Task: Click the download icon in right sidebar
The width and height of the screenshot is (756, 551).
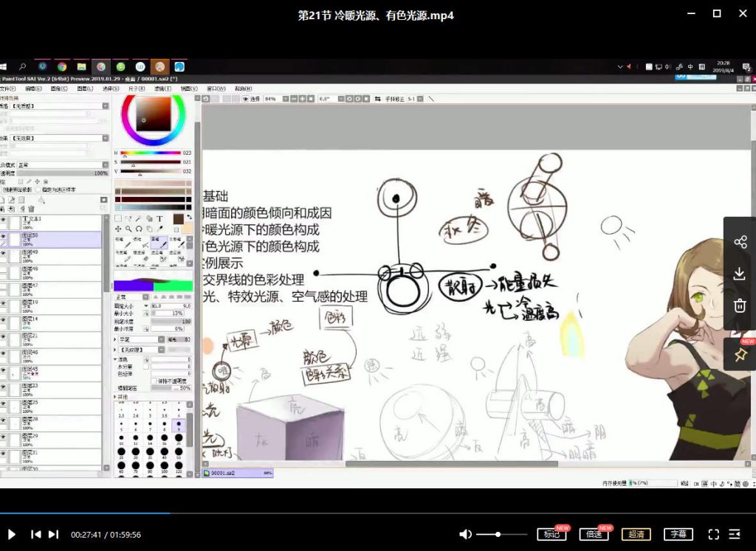Action: (x=740, y=273)
